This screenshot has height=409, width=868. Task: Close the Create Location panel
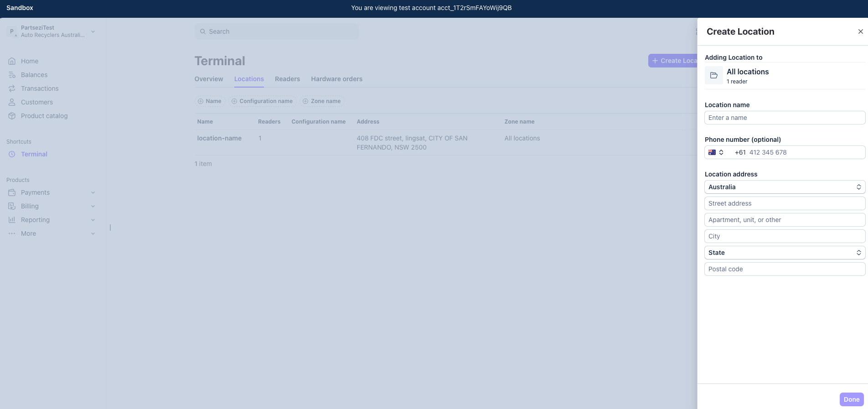coord(860,31)
